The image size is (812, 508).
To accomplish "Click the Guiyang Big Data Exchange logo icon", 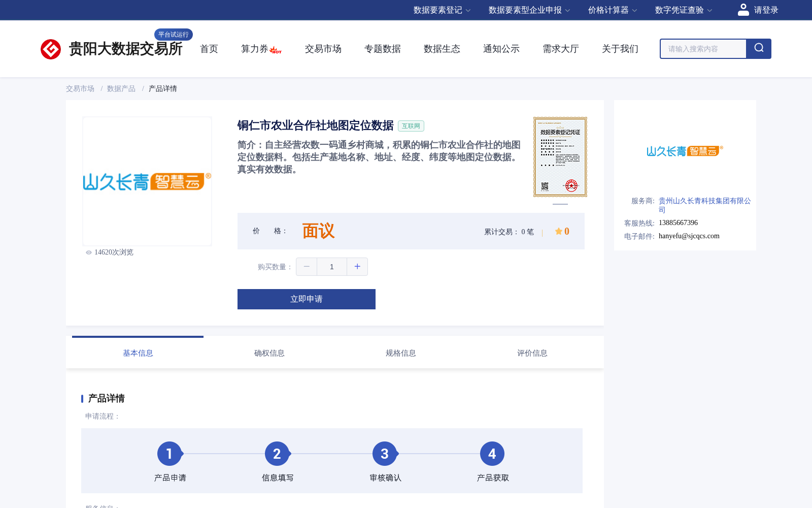I will (x=51, y=49).
